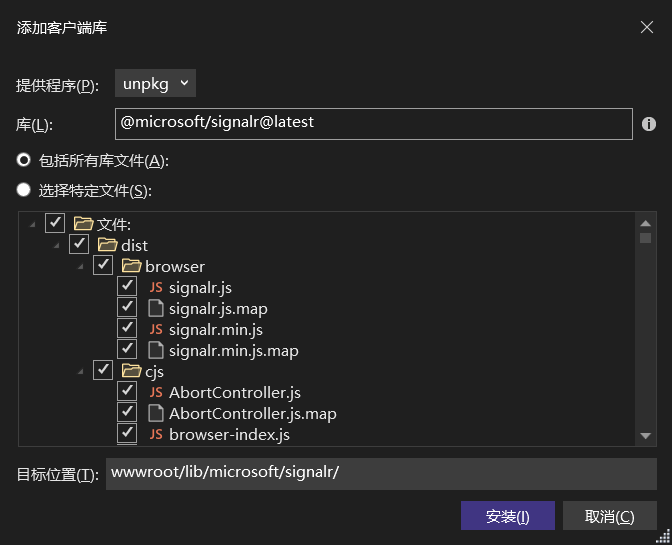672x545 pixels.
Task: Uncheck the cjs folder checkbox
Action: coord(103,370)
